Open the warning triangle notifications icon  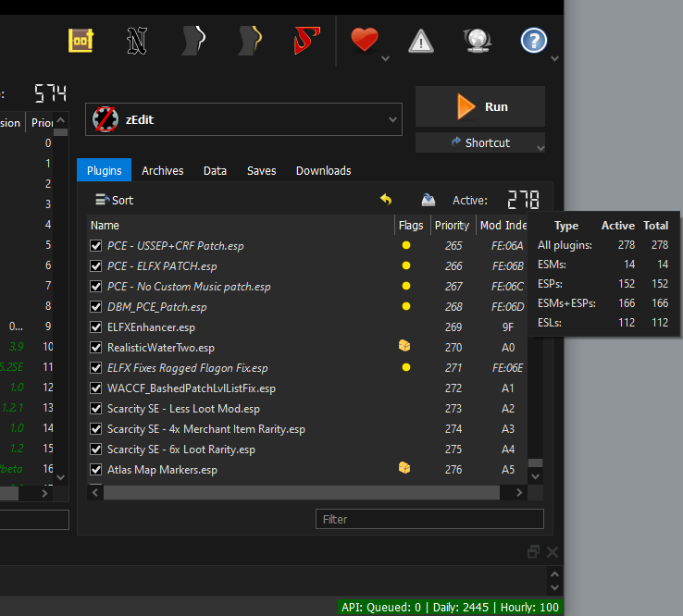pyautogui.click(x=421, y=41)
